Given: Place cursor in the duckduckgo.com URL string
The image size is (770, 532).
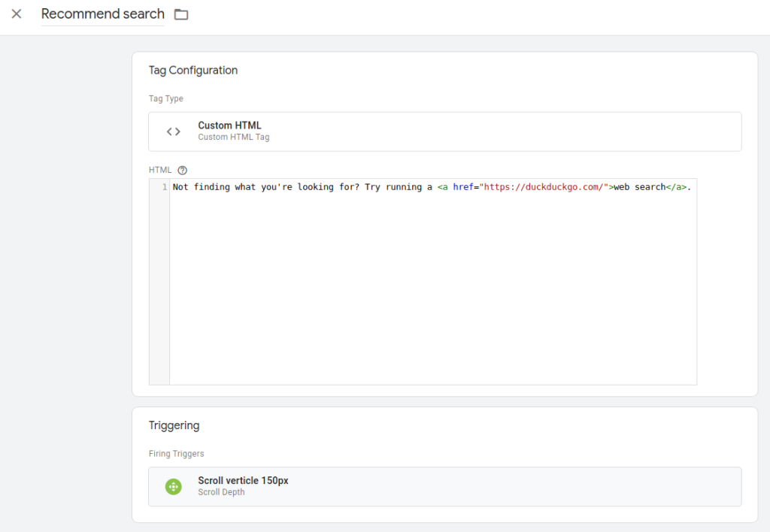Looking at the screenshot, I should tap(544, 187).
